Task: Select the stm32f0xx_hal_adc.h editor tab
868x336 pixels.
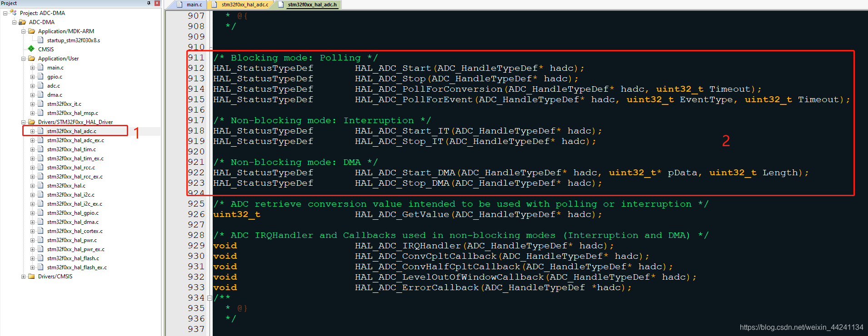Action: (x=308, y=5)
